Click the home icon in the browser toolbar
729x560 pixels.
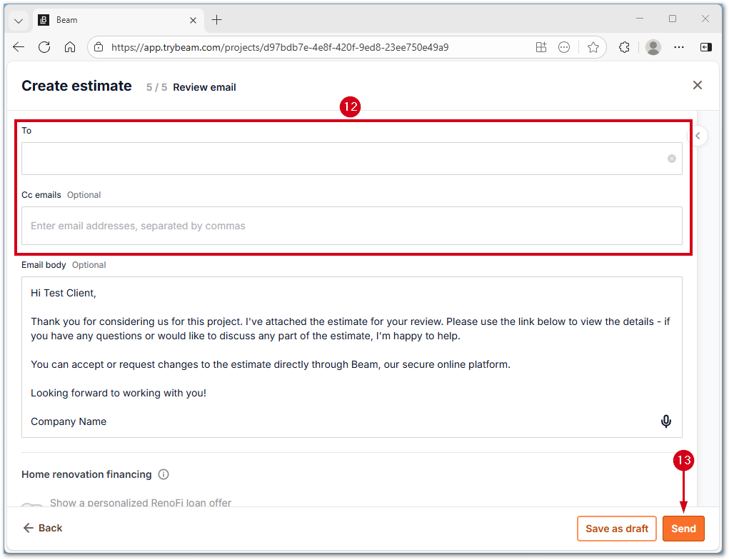(x=70, y=46)
